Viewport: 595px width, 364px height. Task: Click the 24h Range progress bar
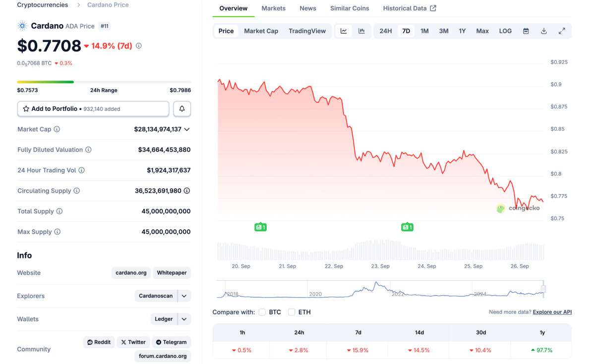pos(104,82)
